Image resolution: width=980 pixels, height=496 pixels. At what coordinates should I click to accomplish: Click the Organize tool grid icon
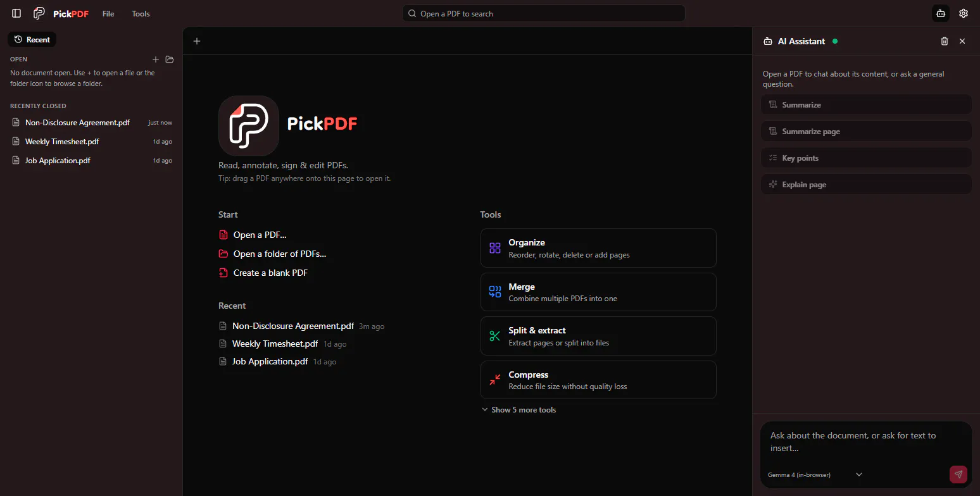[x=495, y=248]
